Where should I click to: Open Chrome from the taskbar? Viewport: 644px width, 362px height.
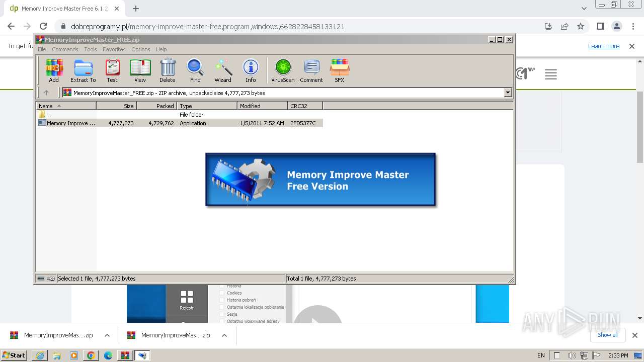pos(91,355)
